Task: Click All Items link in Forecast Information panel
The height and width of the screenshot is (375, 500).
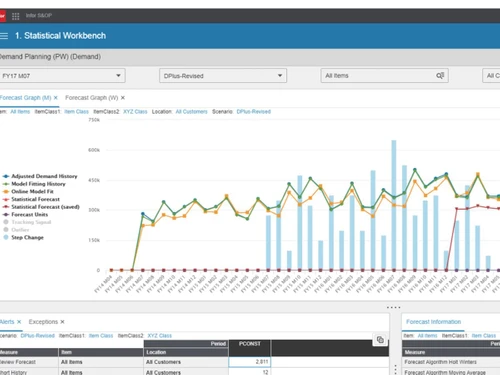Action: pyautogui.click(x=427, y=336)
